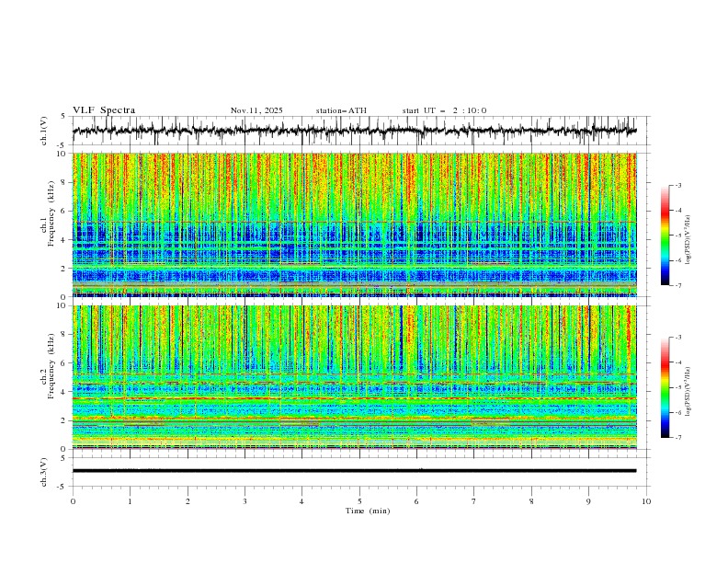The height and width of the screenshot is (563, 728).
Task: Click the time axis tick label "8"
Action: 531,501
